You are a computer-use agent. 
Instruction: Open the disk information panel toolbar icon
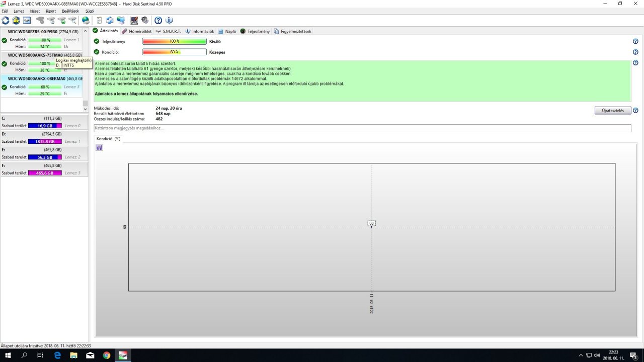coord(27,21)
